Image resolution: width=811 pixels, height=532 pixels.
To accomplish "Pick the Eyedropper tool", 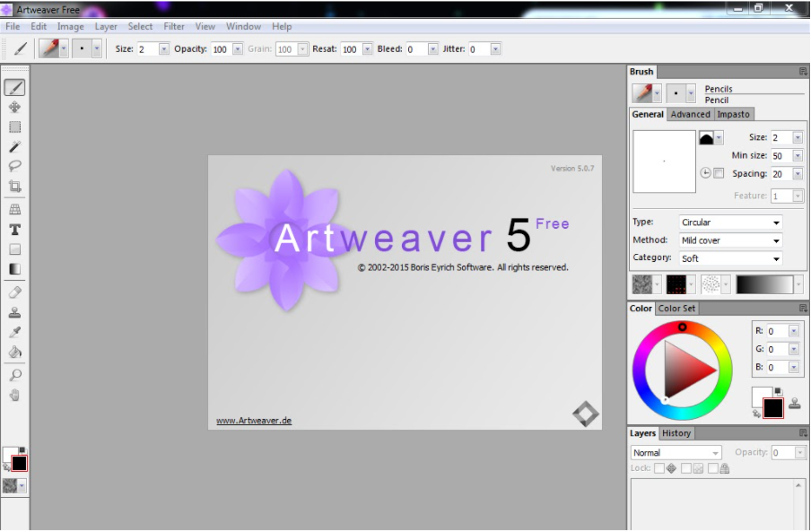I will coord(14,332).
